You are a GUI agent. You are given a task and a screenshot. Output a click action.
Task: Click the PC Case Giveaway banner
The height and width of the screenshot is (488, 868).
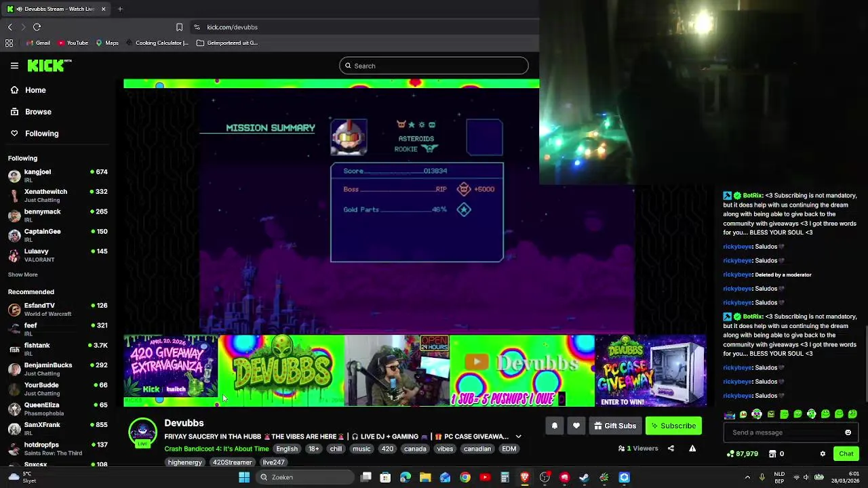tap(651, 371)
